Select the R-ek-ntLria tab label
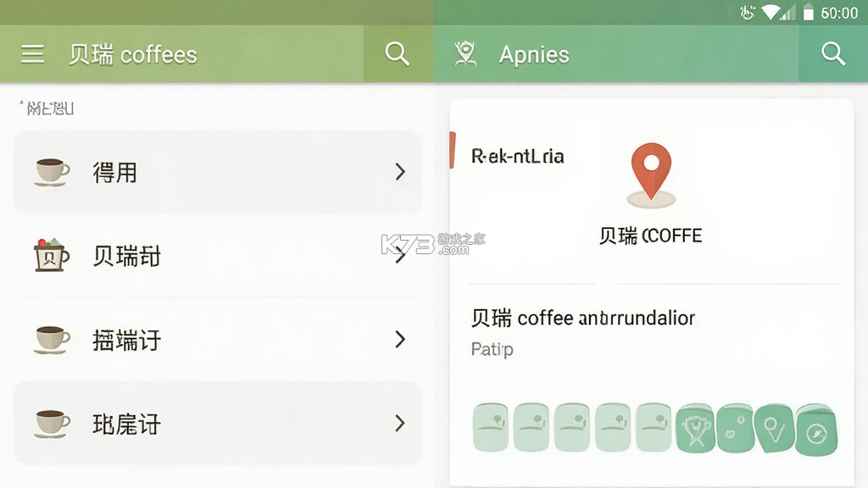 tap(518, 157)
